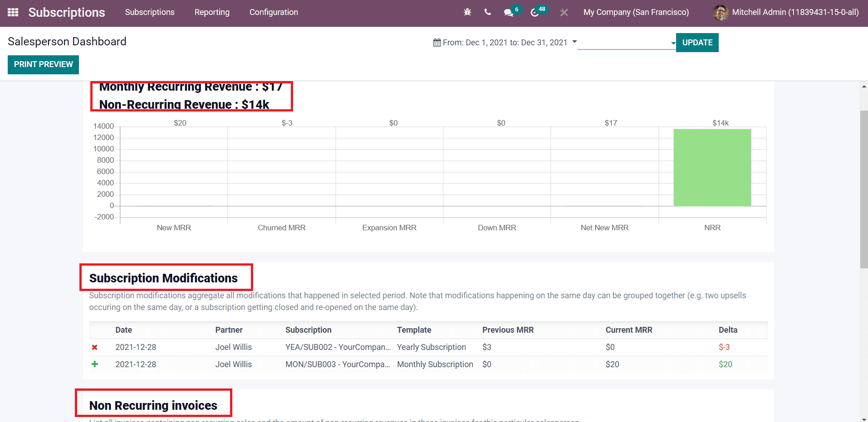This screenshot has width=868, height=422.
Task: Click the red X on the YEA/SUB002 row
Action: 94,347
